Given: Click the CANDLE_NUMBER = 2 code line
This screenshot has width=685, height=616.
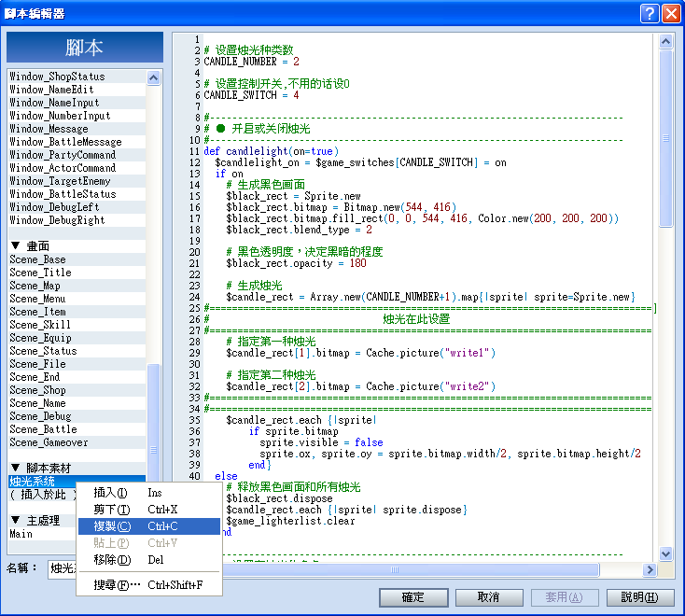Looking at the screenshot, I should click(252, 62).
